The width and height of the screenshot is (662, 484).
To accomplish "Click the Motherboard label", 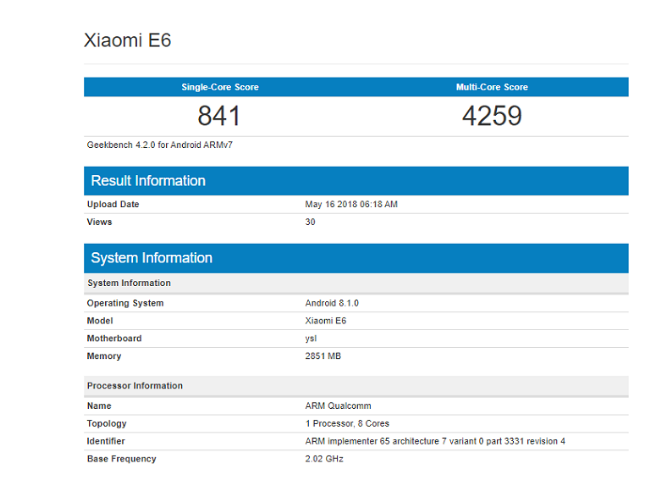I will coord(114,338).
